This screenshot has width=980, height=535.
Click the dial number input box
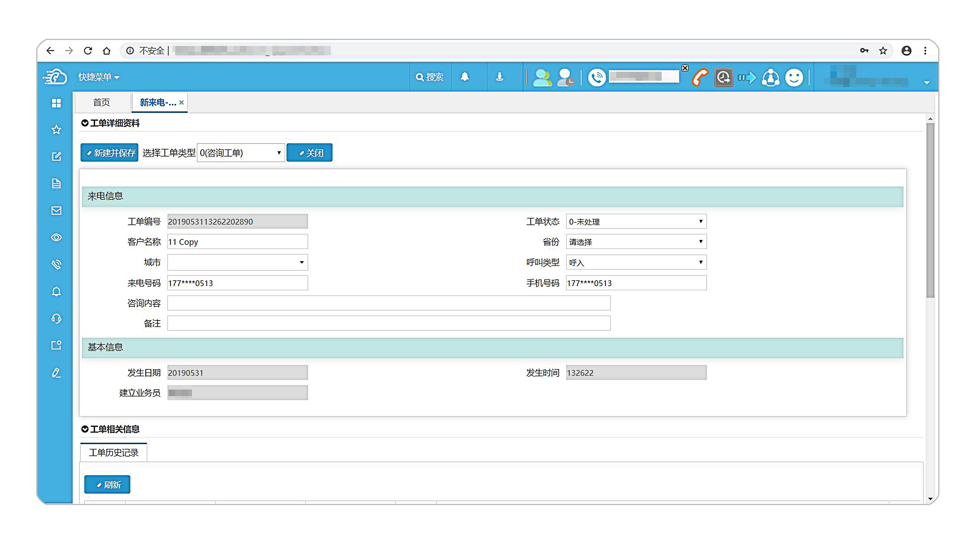click(x=644, y=77)
